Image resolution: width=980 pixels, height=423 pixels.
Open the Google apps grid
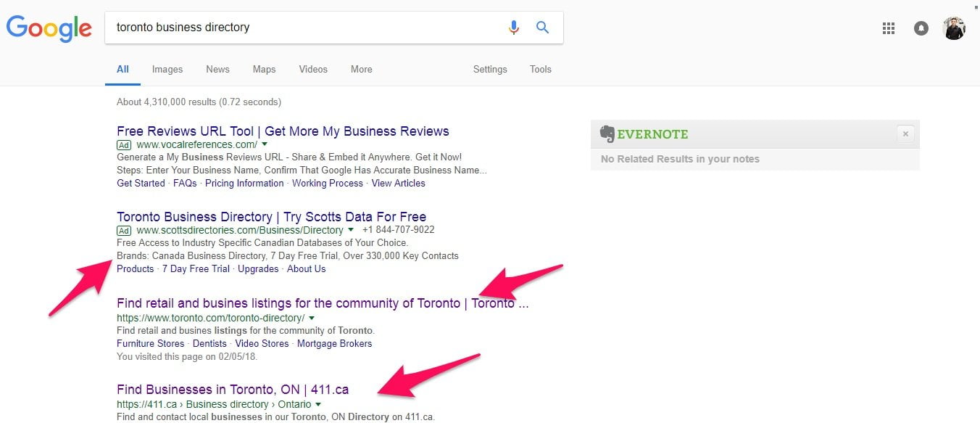pyautogui.click(x=889, y=28)
